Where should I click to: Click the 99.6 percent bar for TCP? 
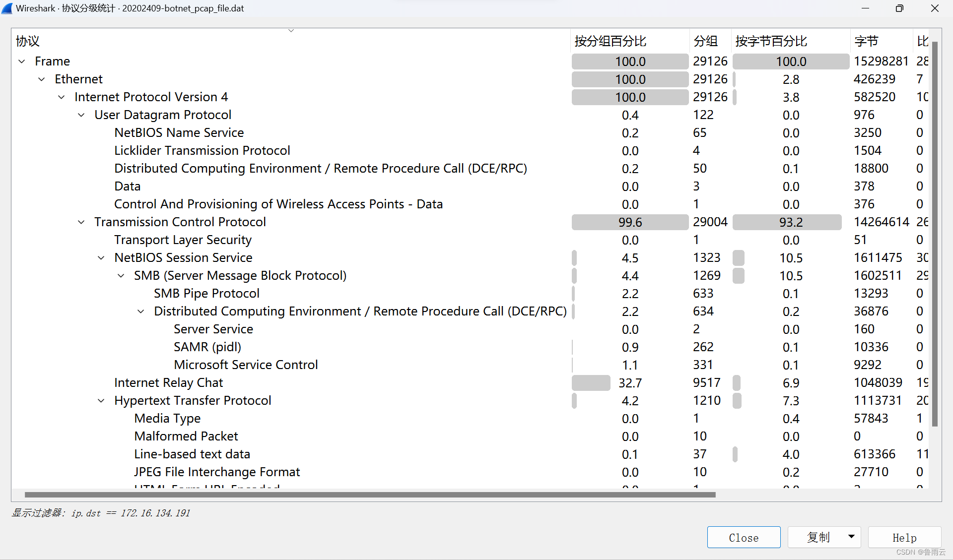(630, 222)
